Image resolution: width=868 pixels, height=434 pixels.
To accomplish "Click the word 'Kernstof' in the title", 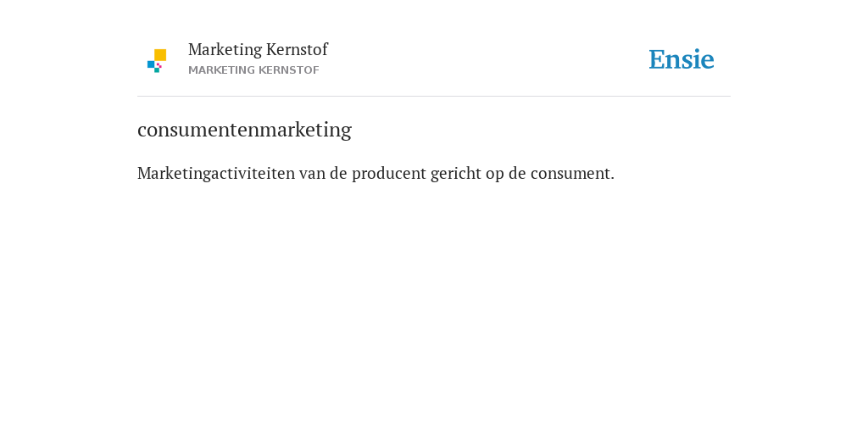I will (297, 49).
